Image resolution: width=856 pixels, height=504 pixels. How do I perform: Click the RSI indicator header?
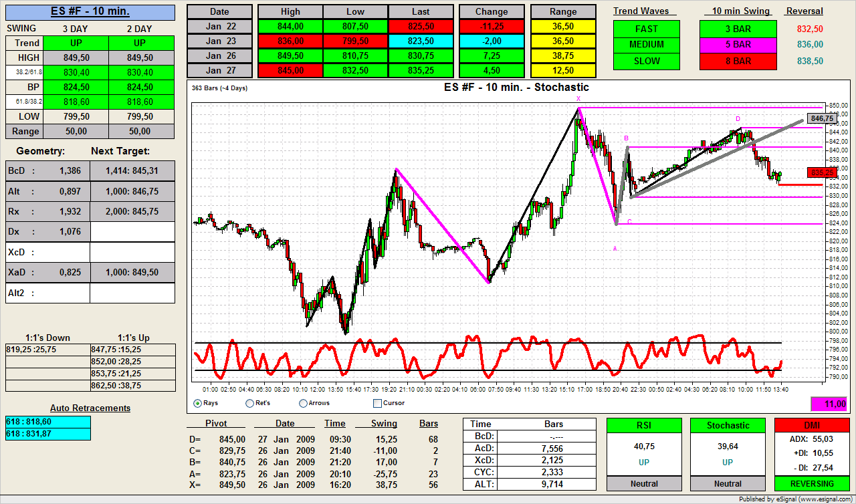point(644,425)
